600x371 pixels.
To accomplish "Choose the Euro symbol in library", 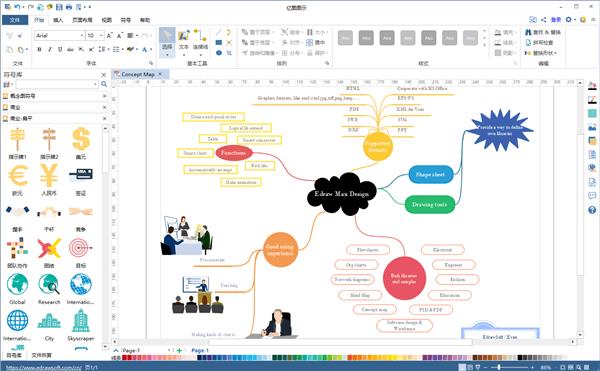I will point(18,180).
